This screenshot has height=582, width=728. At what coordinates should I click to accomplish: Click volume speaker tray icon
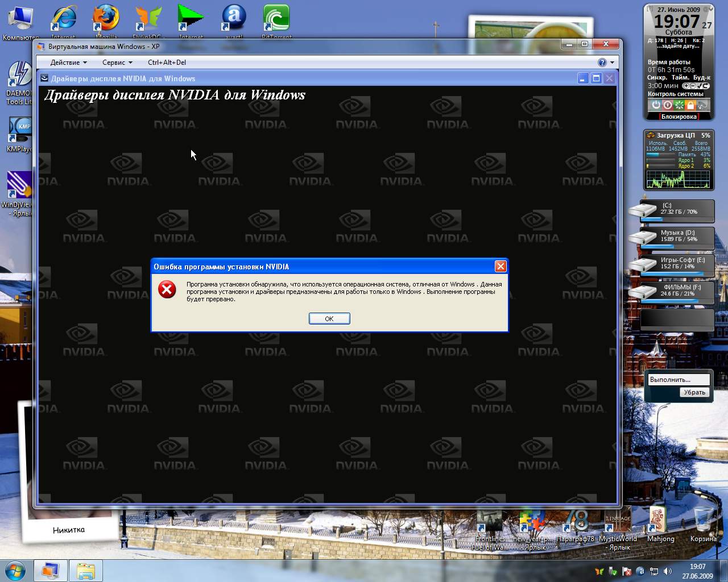tap(668, 571)
